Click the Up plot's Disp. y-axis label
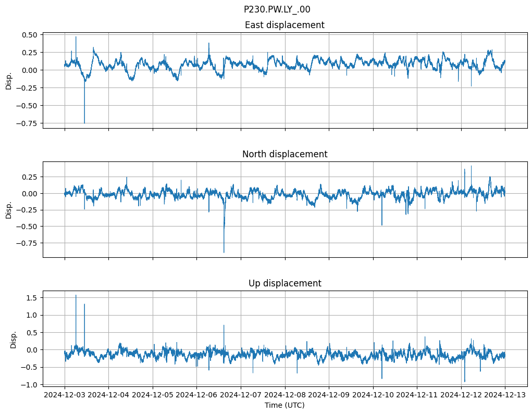 (14, 338)
